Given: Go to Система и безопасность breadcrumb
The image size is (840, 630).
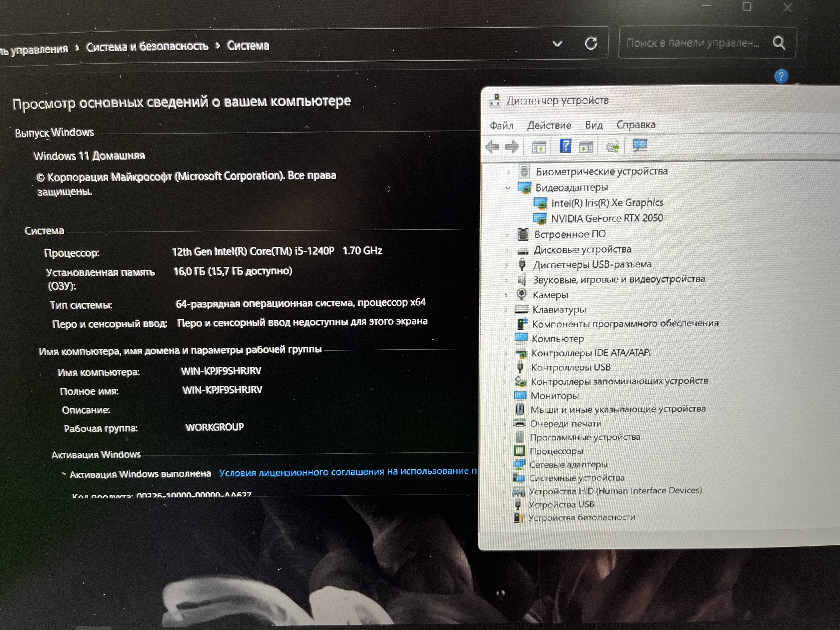Looking at the screenshot, I should 147,47.
